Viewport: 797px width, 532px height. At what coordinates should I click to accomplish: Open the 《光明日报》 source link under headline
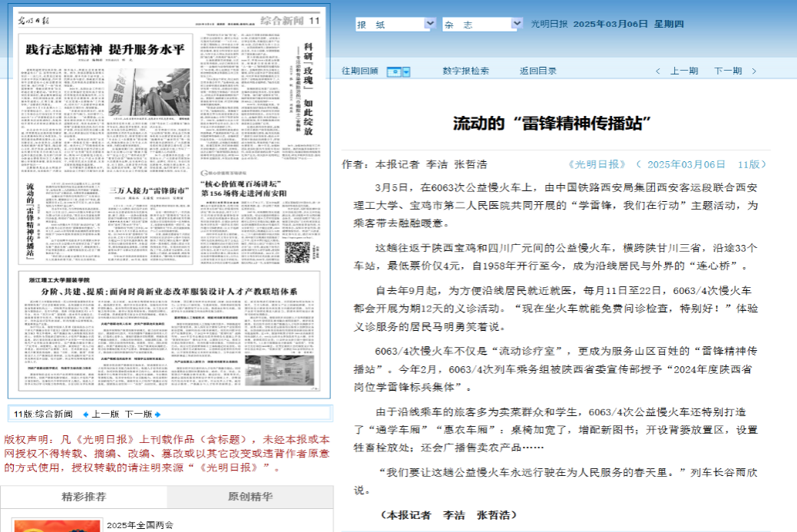(597, 164)
